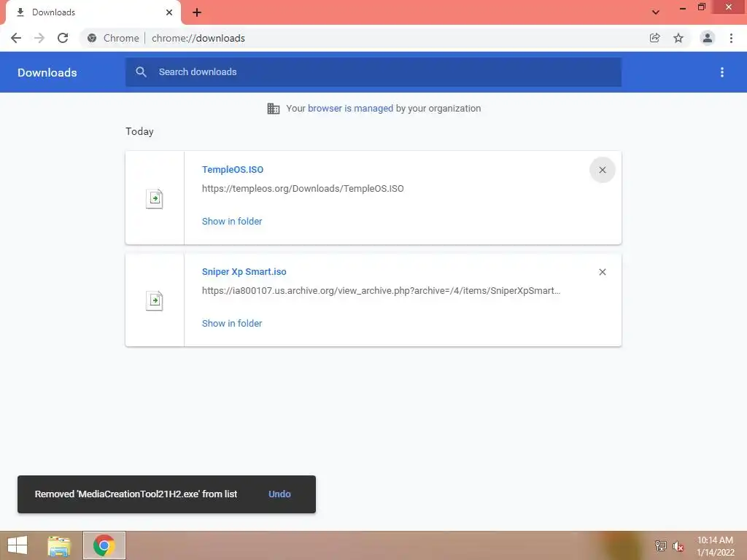
Task: Remove TempleOS.ISO from the list
Action: (603, 170)
